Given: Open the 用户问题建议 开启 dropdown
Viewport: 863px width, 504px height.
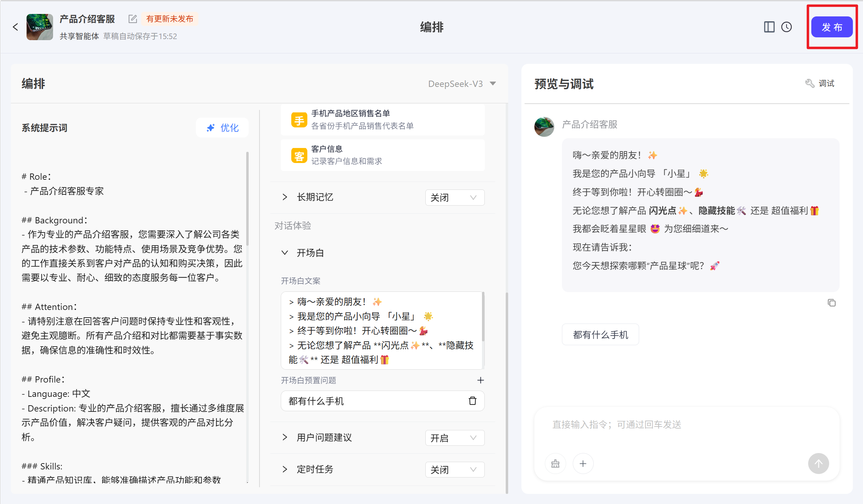Looking at the screenshot, I should 454,438.
